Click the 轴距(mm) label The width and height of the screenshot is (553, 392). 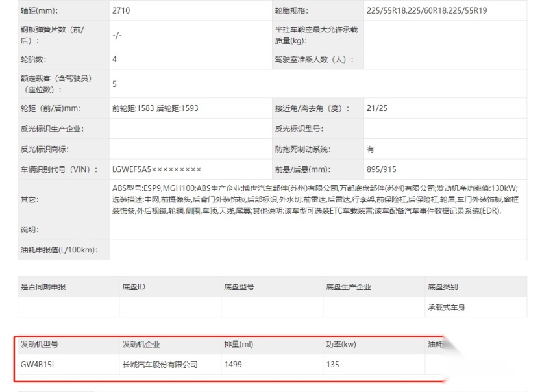39,11
